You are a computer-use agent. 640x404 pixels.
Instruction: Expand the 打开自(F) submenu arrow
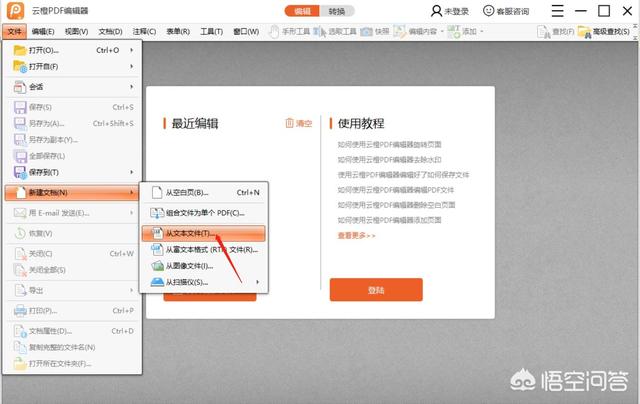tap(131, 66)
